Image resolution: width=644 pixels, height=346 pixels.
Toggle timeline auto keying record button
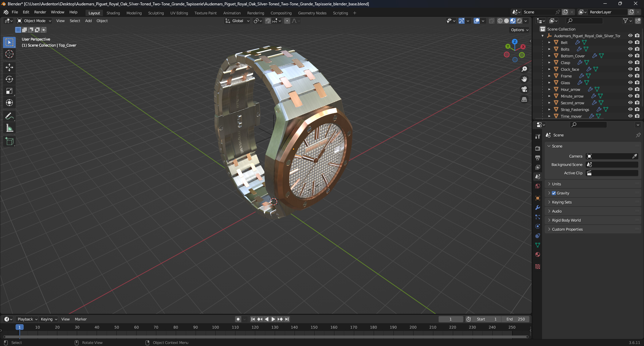click(x=238, y=319)
